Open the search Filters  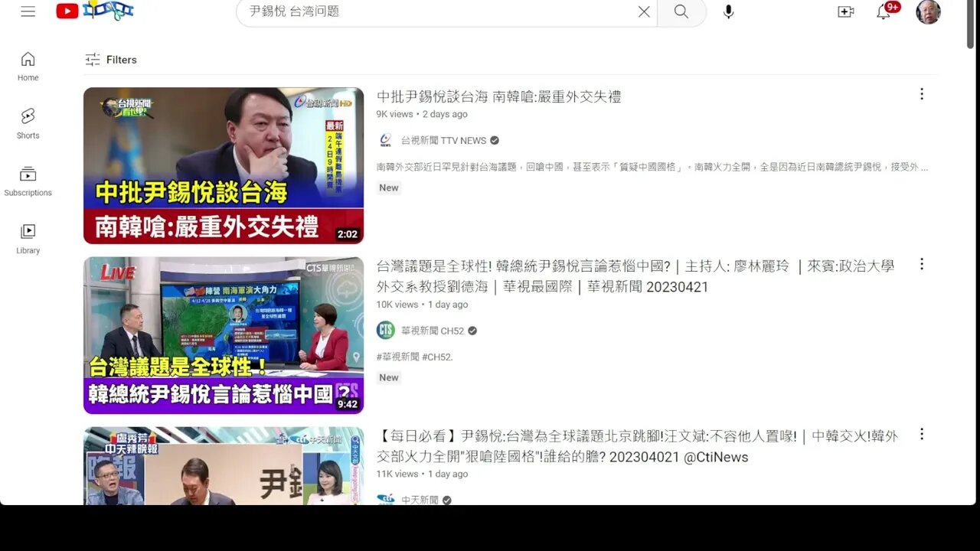111,60
